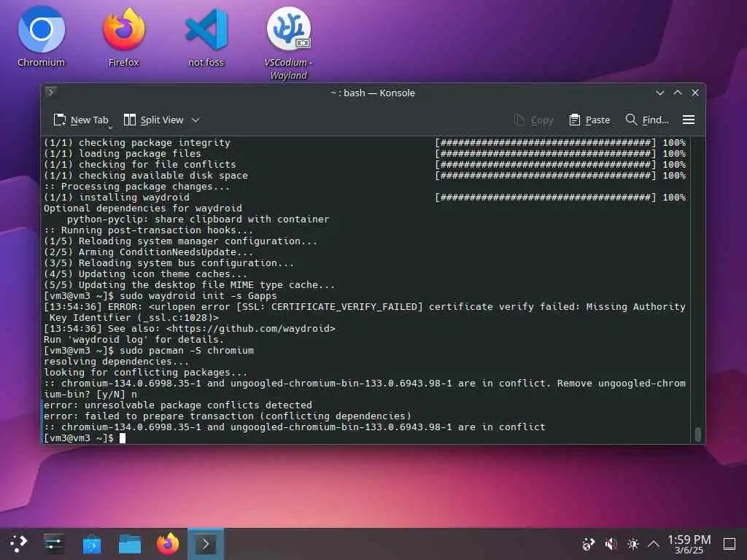Click the '~ : bash — Konsole' title text
Image resolution: width=747 pixels, height=560 pixels.
(373, 93)
